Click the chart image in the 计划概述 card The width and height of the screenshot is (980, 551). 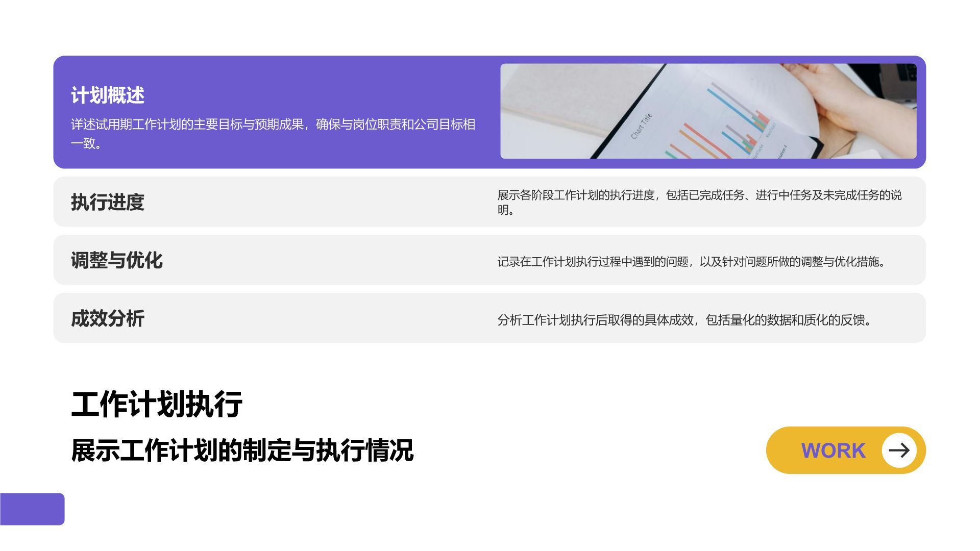(712, 111)
